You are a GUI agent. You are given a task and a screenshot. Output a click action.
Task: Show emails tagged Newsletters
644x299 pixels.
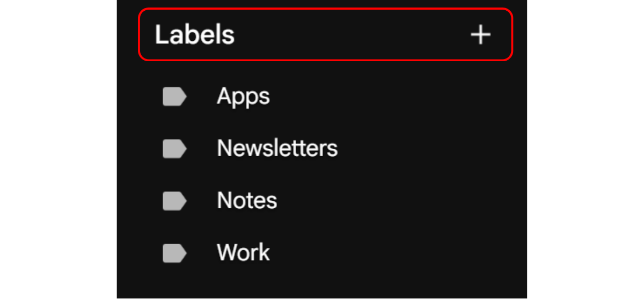point(277,149)
